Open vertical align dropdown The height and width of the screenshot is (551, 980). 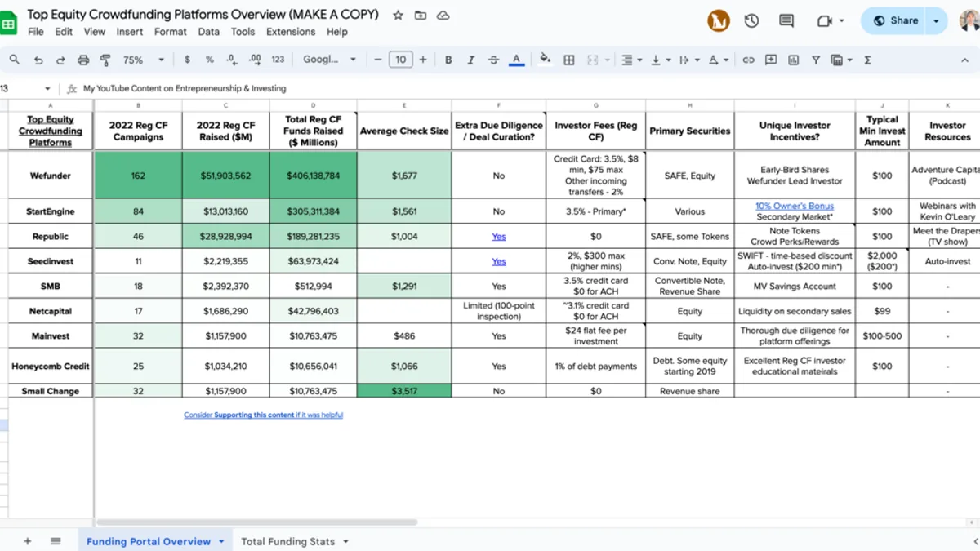tap(661, 60)
